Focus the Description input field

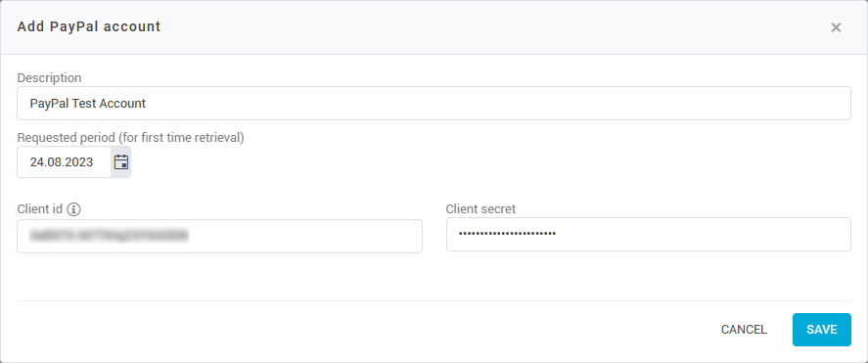pos(434,103)
